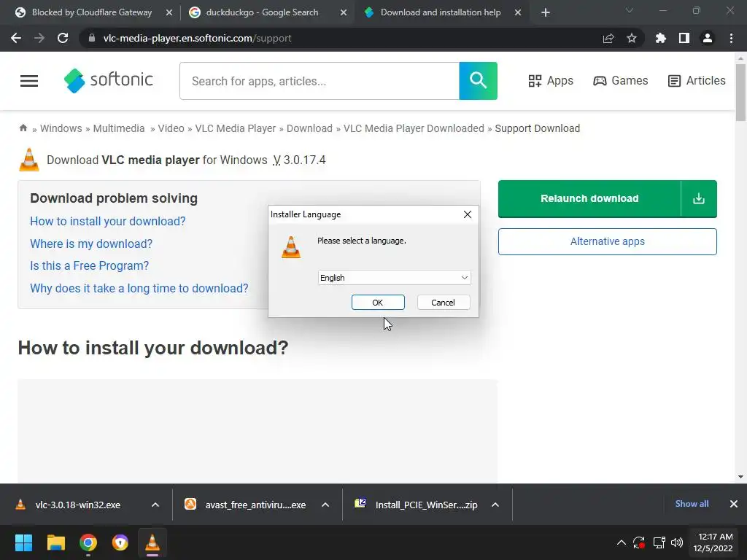Open clock showing 12:17 AM

(713, 542)
